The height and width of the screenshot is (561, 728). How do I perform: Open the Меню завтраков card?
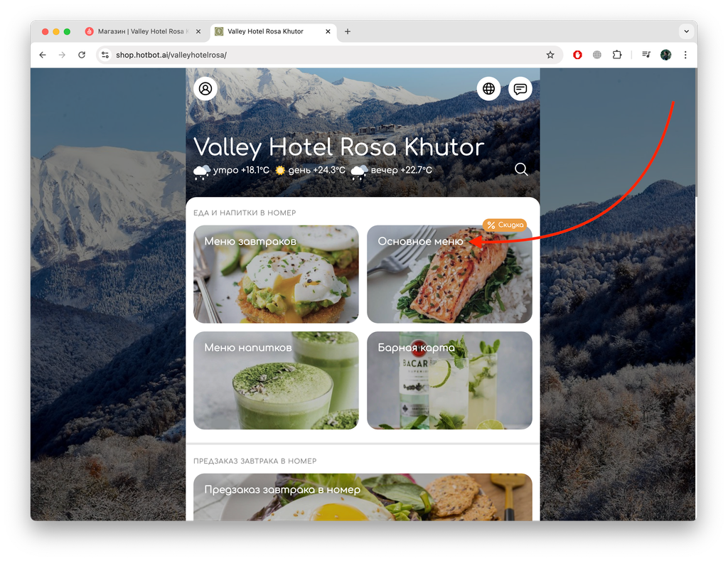pyautogui.click(x=276, y=274)
